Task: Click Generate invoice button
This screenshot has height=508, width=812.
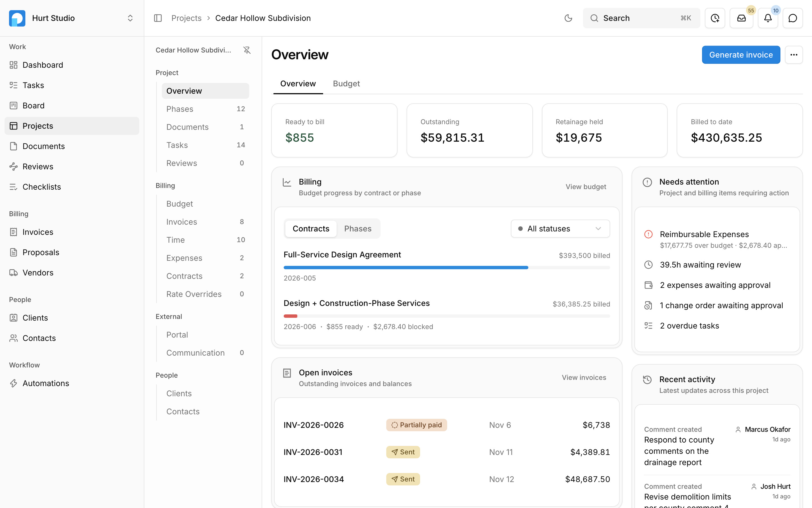Action: (741, 55)
